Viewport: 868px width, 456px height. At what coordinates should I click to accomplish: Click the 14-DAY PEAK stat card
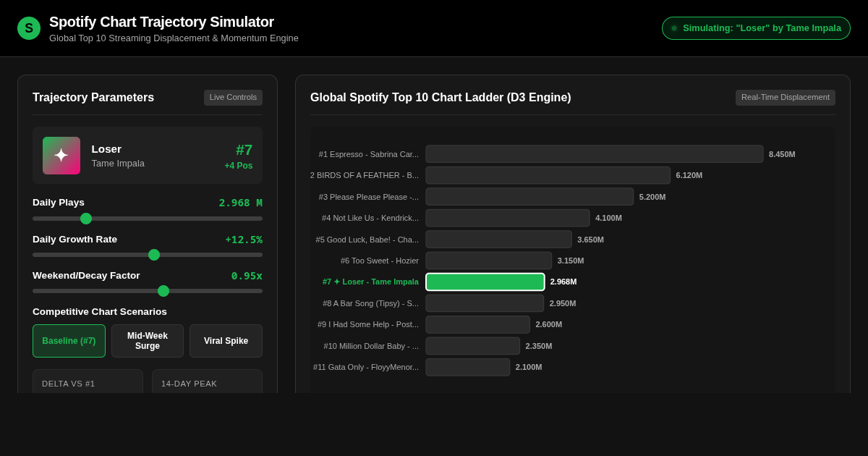[x=207, y=381]
